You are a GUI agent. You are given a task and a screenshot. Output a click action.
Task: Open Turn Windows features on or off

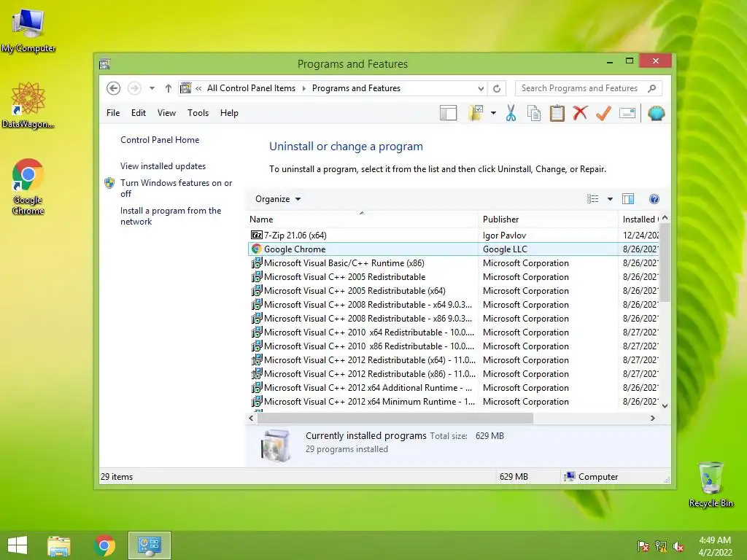click(x=176, y=188)
